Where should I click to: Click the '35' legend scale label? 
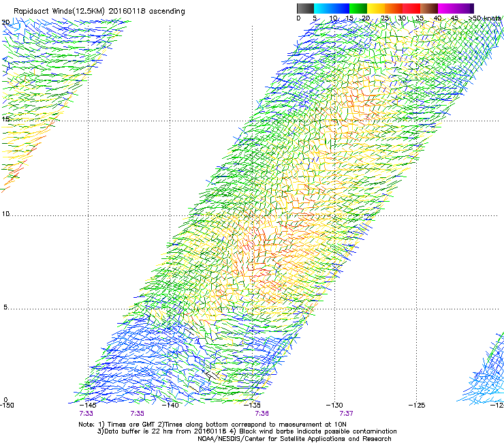420,18
